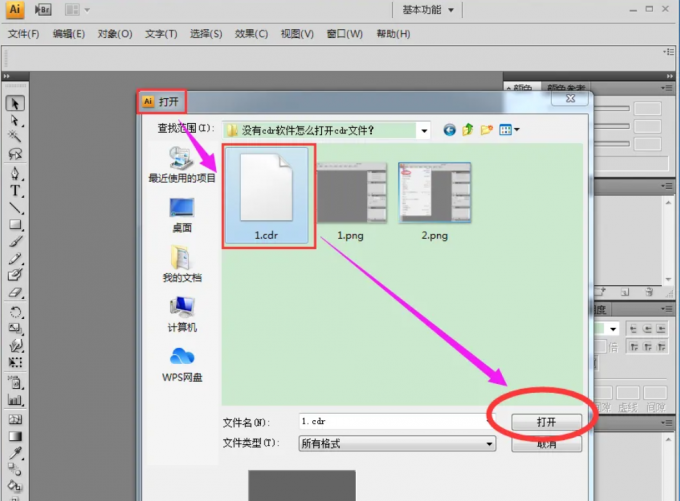Screen dimensions: 680x501
Task: Select the Selection tool arrow
Action: (15, 104)
